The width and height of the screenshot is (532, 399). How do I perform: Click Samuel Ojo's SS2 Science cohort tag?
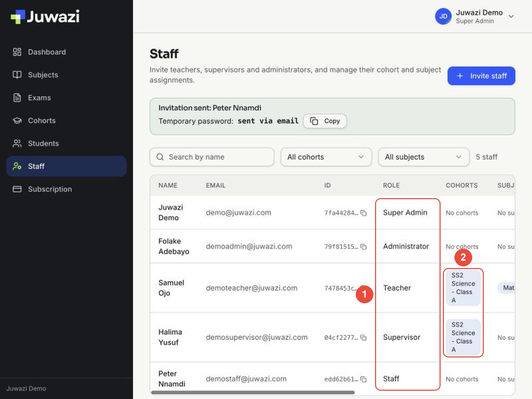(463, 288)
